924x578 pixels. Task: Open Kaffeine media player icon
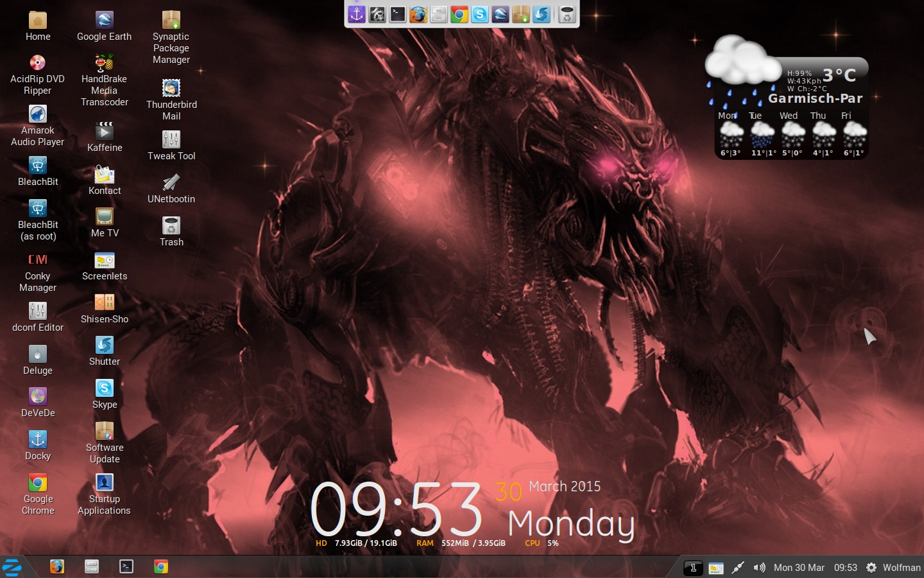tap(105, 137)
